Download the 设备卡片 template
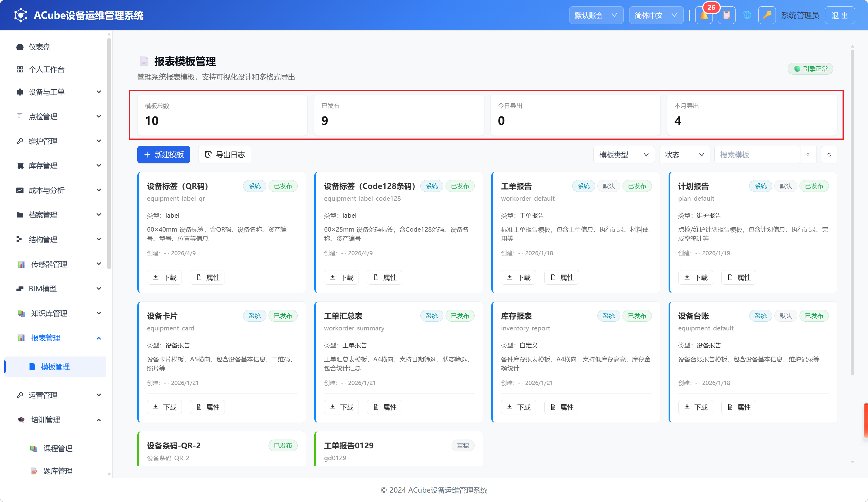The image size is (868, 502). coord(165,407)
